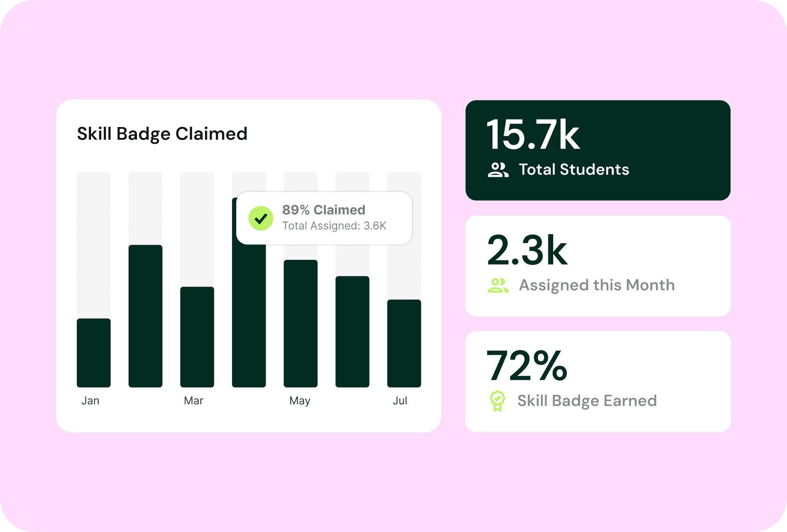Click the Skill Badge Earned ribbon icon
The height and width of the screenshot is (532, 787).
(x=497, y=401)
